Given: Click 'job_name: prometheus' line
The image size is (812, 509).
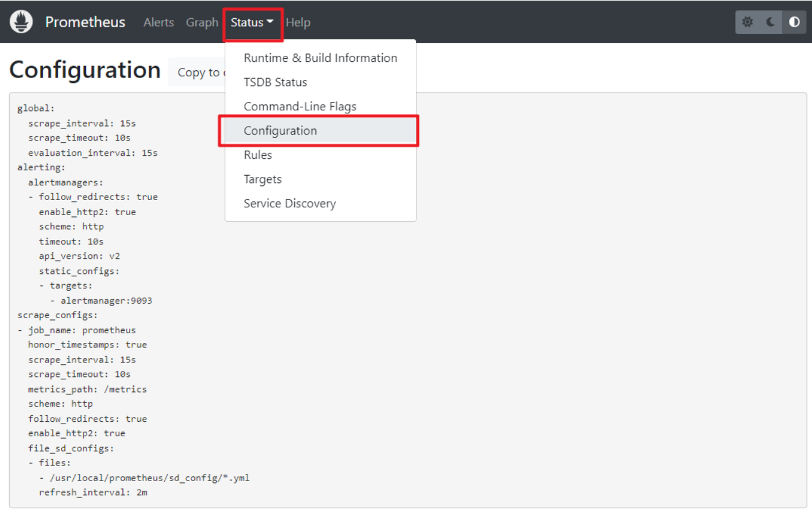Looking at the screenshot, I should [x=76, y=330].
